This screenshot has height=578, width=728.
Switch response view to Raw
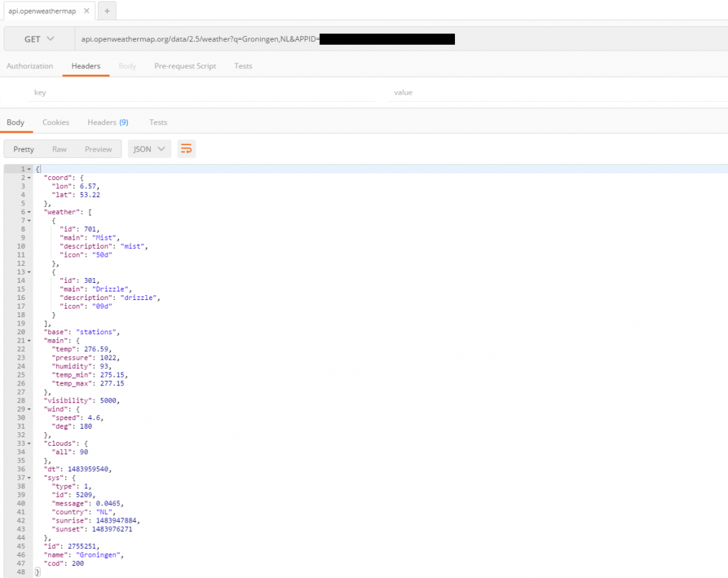pos(59,149)
